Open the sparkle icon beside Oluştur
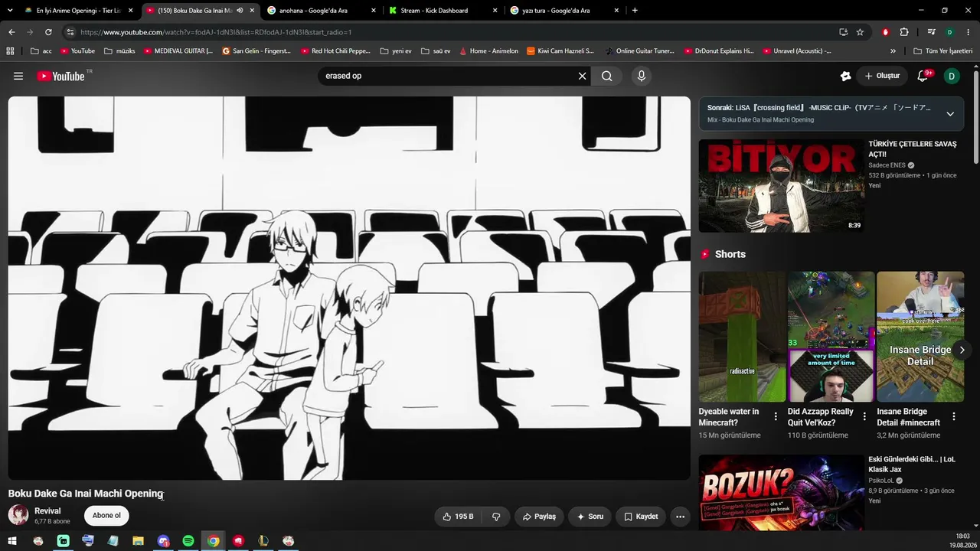 845,76
